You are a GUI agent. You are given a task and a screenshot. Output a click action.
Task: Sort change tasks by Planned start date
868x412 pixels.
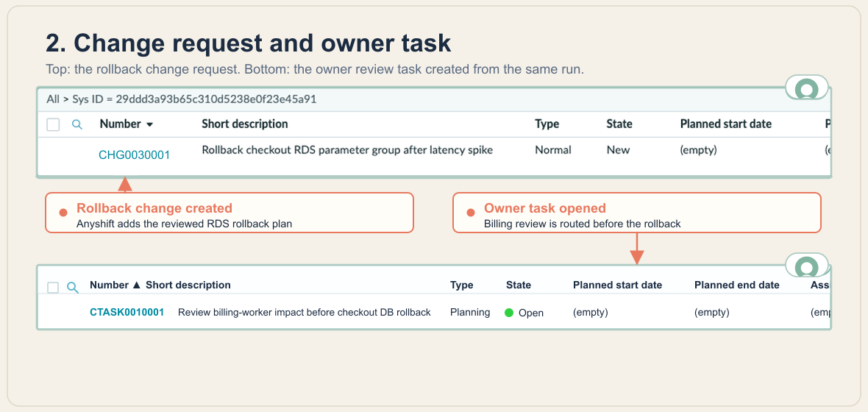point(617,285)
